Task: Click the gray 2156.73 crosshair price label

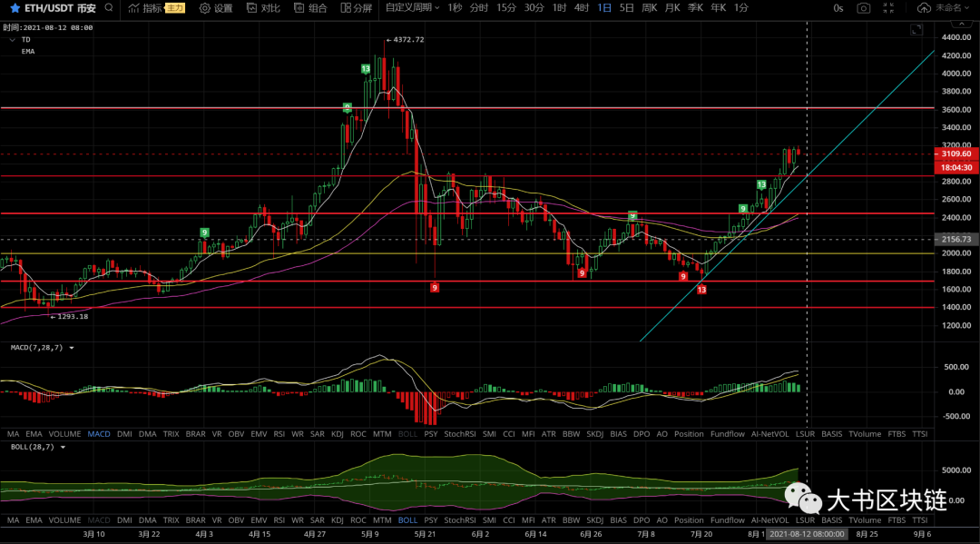Action: coord(956,240)
